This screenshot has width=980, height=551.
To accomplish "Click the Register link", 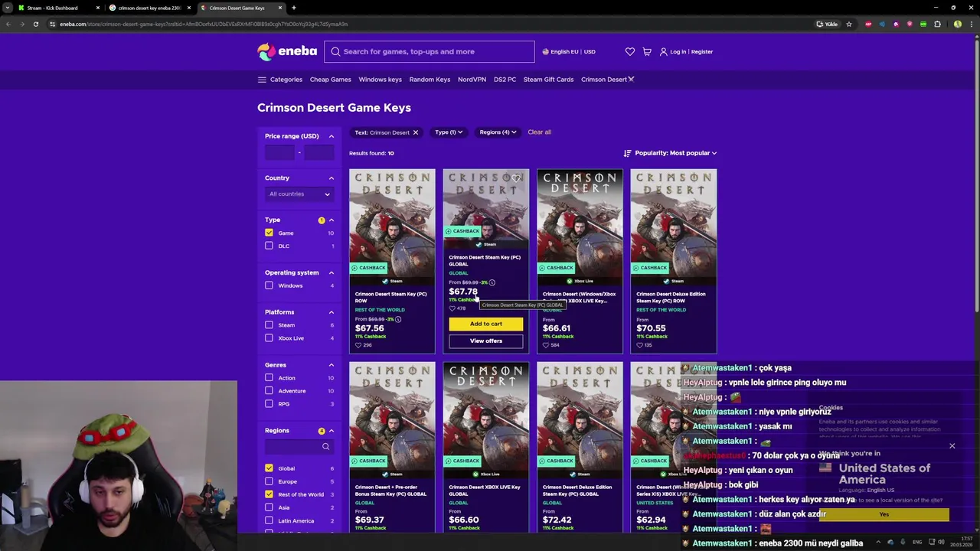I will (x=702, y=51).
